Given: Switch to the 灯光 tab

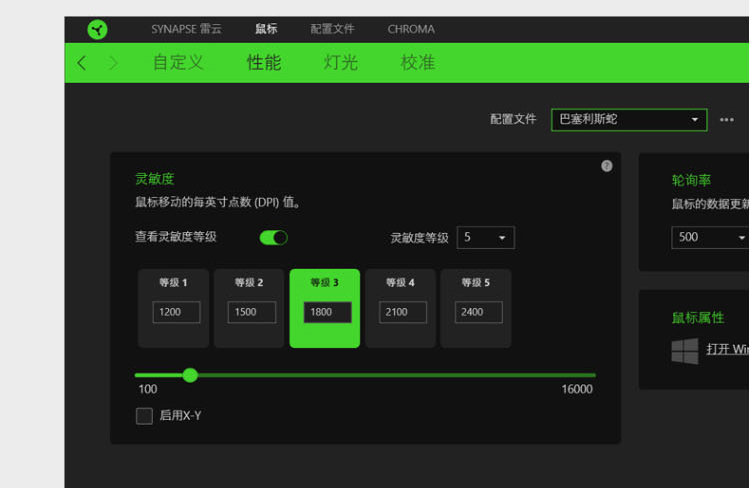Looking at the screenshot, I should (x=341, y=63).
